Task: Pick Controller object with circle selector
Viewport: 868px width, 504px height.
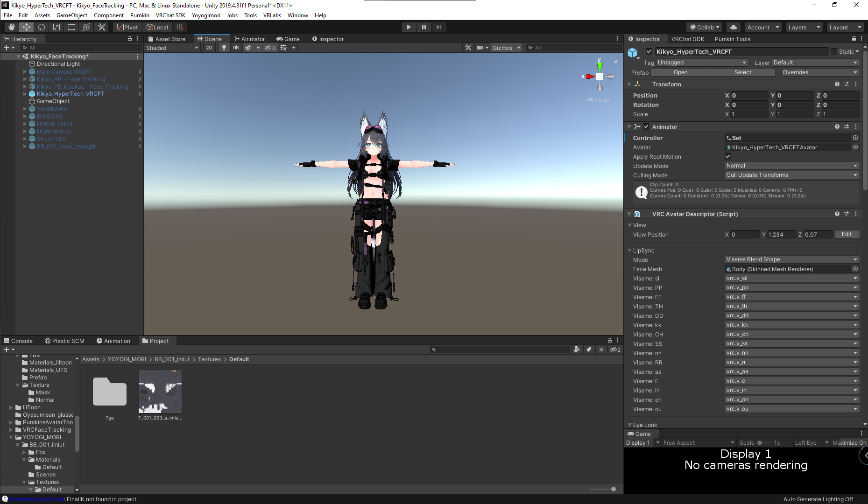Action: point(855,138)
